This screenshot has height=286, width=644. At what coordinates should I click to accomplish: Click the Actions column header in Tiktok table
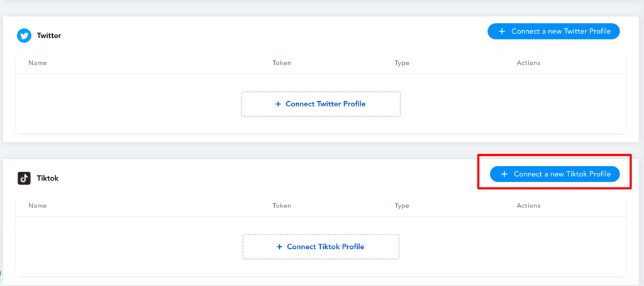(528, 206)
